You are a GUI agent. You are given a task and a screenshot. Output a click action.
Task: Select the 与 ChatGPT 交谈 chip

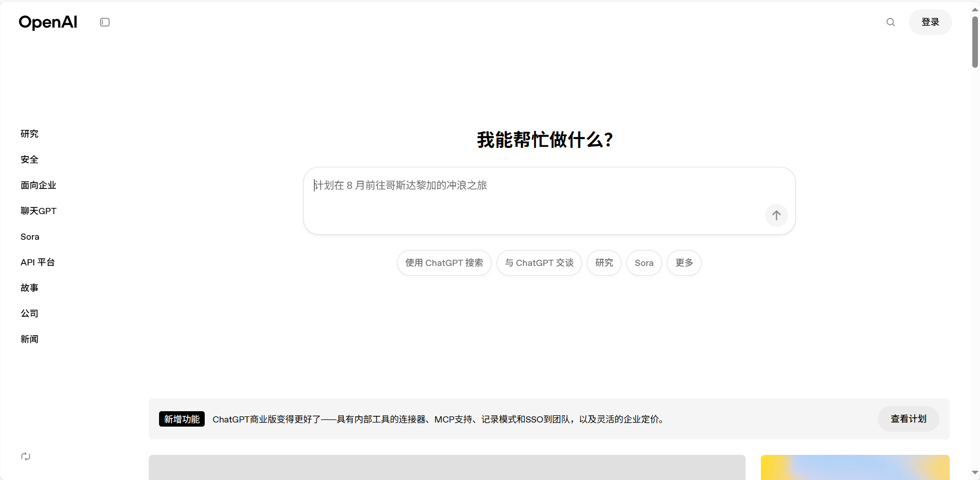539,263
